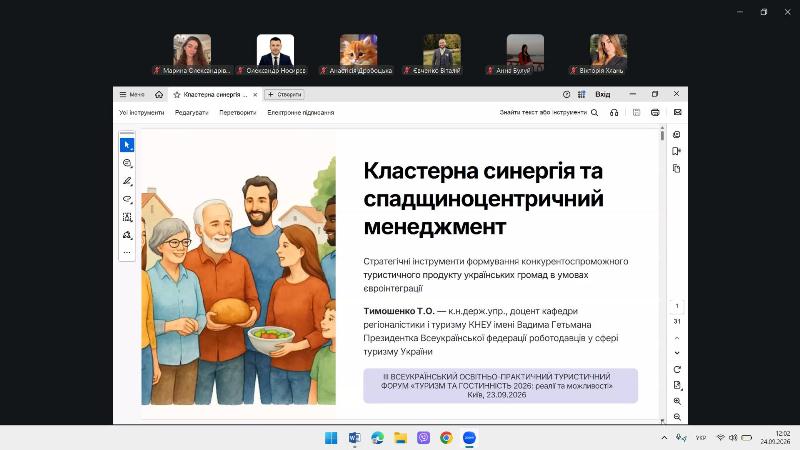Select the freehand lasso draw tool

pyautogui.click(x=127, y=199)
